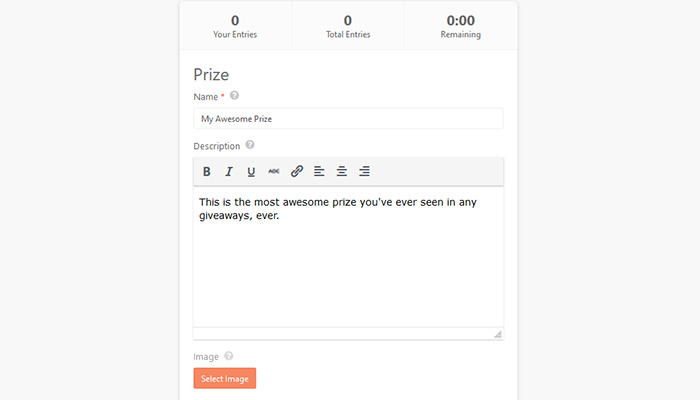Open help tooltip next to Description label
The height and width of the screenshot is (400, 700).
pos(250,145)
